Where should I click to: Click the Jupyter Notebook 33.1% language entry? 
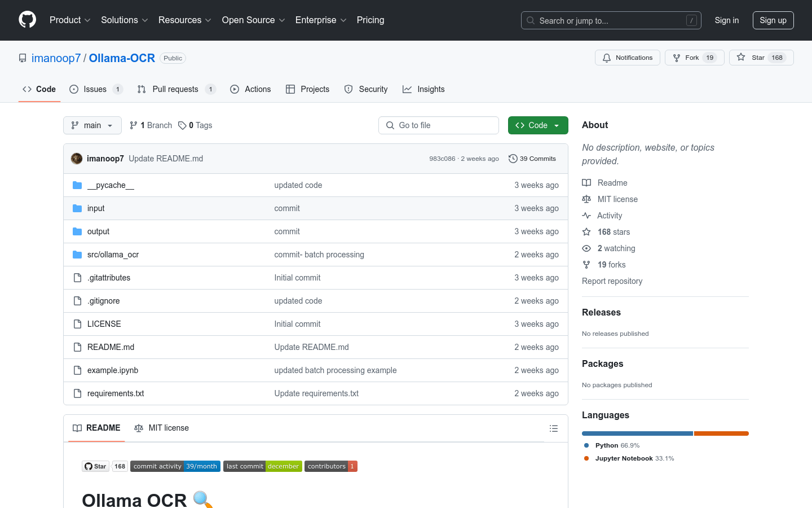coord(629,458)
